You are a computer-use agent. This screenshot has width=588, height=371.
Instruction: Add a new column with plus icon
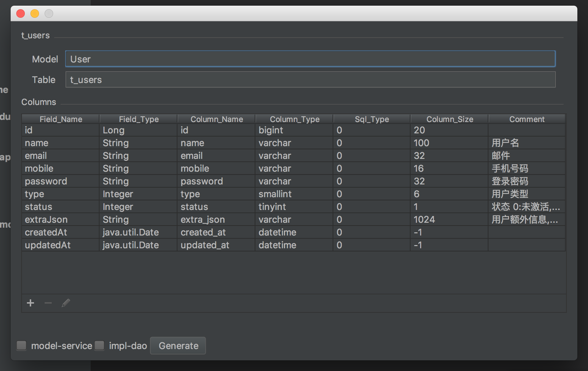click(30, 303)
